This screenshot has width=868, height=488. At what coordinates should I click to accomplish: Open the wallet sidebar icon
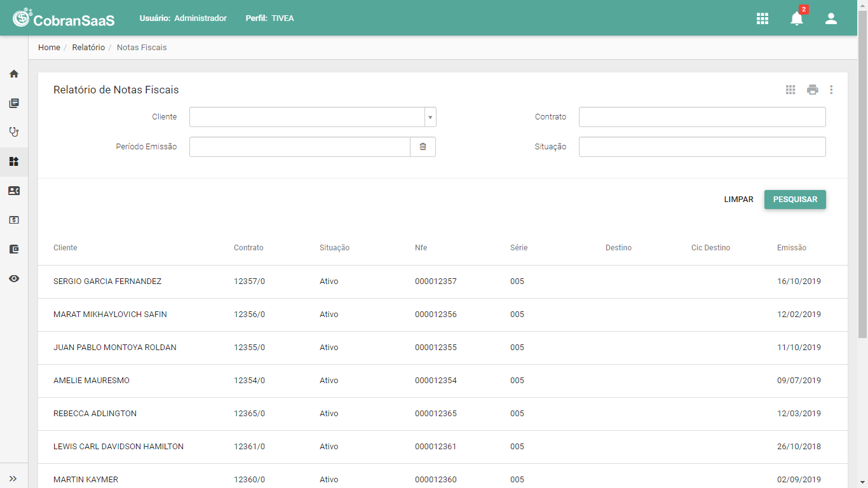pyautogui.click(x=14, y=249)
